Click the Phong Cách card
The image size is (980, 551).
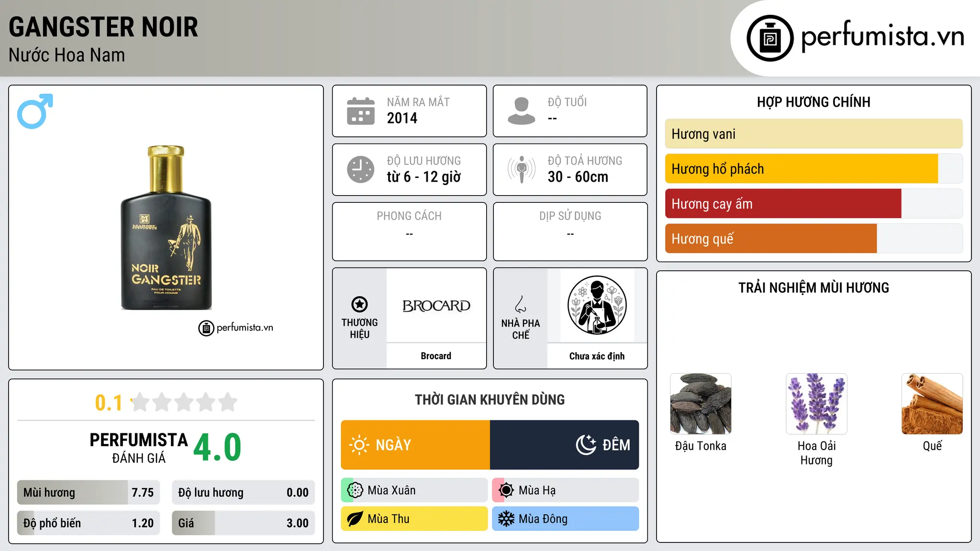410,231
